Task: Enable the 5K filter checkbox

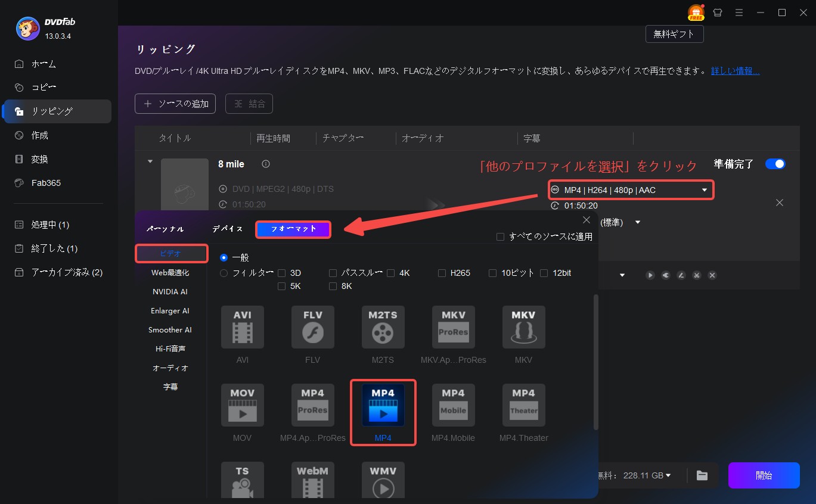Action: tap(282, 286)
